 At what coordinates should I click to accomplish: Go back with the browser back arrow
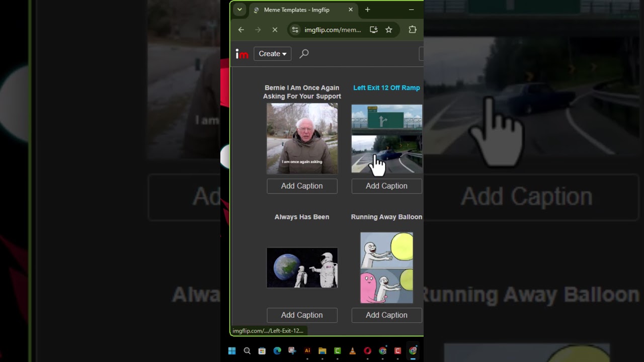coord(241,30)
